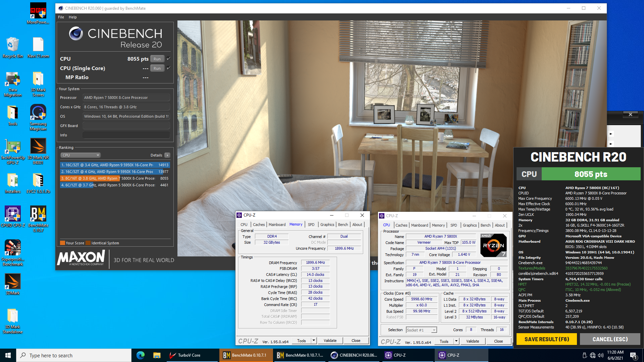Switch to Mainboard tab in CPU-Z Memory window

(277, 225)
